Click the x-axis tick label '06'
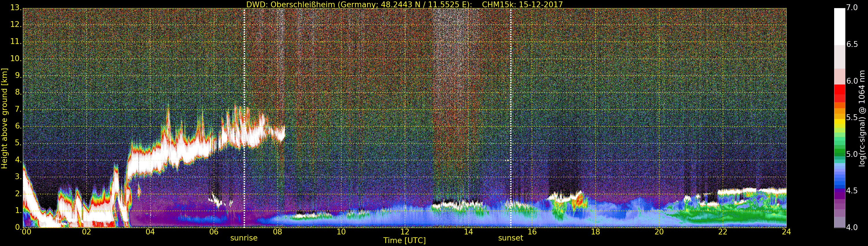Image resolution: width=868 pixels, height=246 pixels. click(214, 232)
